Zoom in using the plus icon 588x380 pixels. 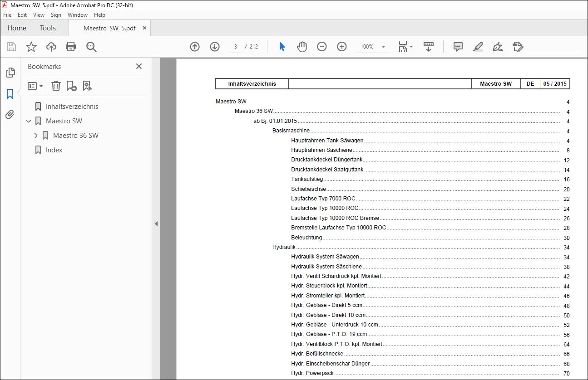pyautogui.click(x=342, y=47)
